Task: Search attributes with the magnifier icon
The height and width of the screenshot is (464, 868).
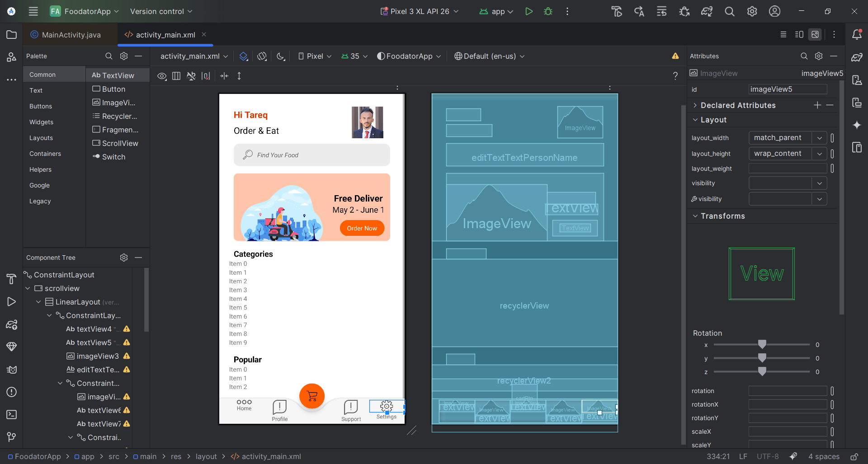Action: [x=804, y=56]
